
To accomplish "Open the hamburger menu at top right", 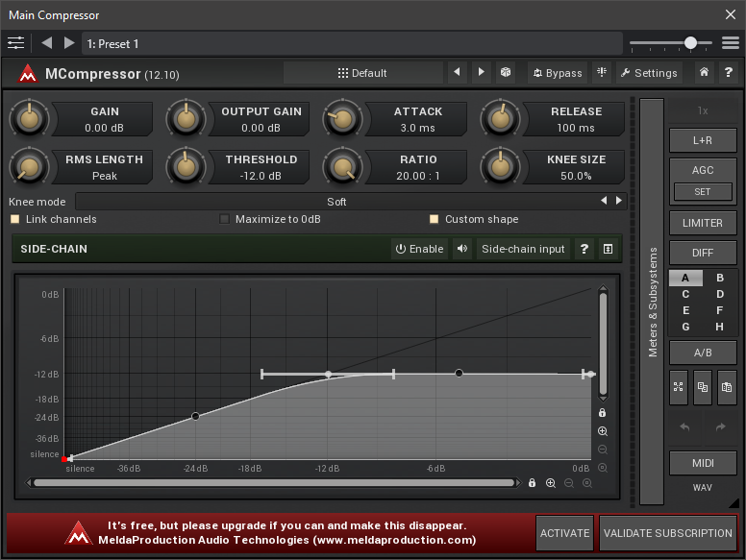I will pos(731,43).
